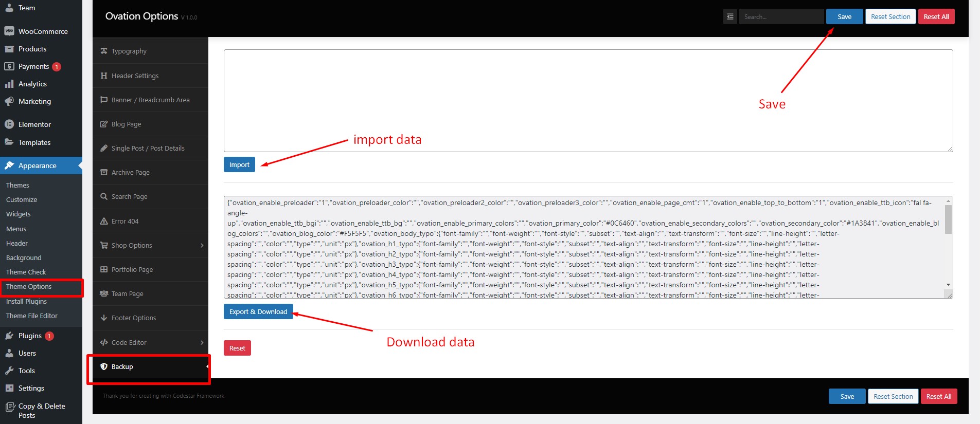The width and height of the screenshot is (980, 424).
Task: Open Theme Check submenu item
Action: point(26,272)
